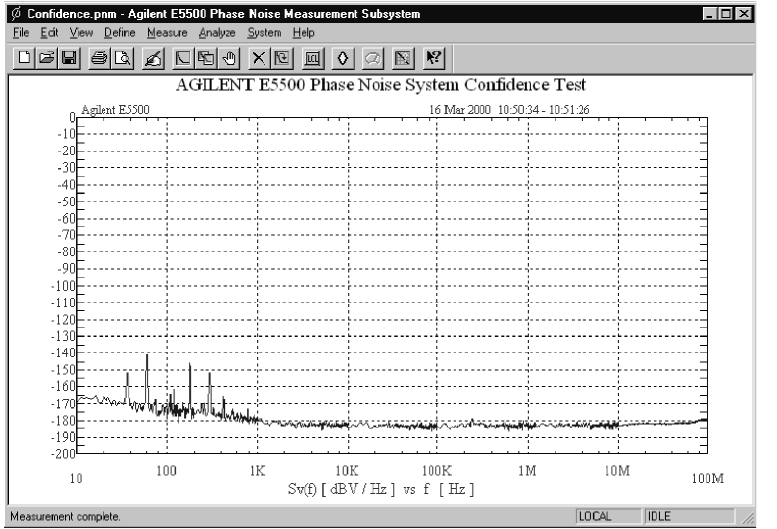Click the LOCAL status bar indicator
Screen dimensions: 777x529
(x=609, y=516)
